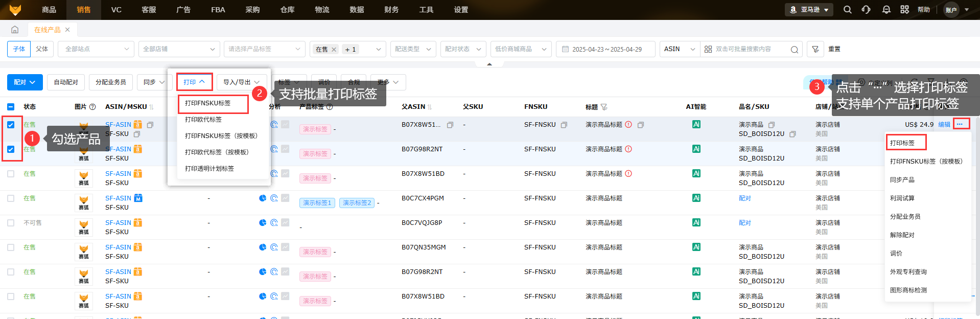This screenshot has width=980, height=319.
Task: Click the 自动配对 button
Action: [x=66, y=82]
